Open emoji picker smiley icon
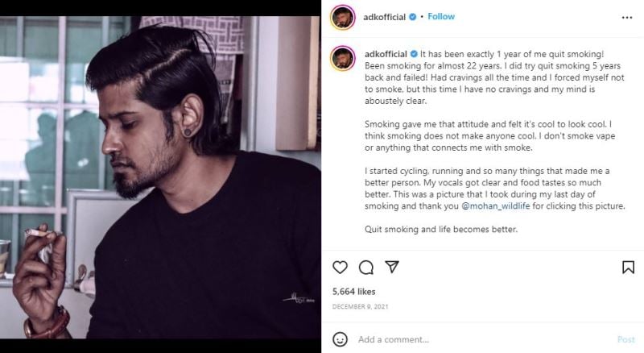The height and width of the screenshot is (353, 644). [x=340, y=339]
